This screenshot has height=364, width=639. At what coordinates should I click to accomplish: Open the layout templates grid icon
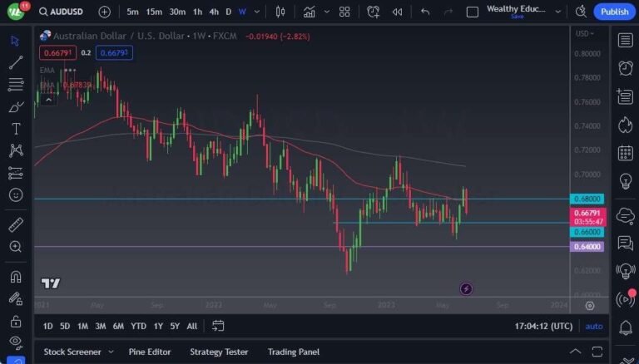pos(344,12)
